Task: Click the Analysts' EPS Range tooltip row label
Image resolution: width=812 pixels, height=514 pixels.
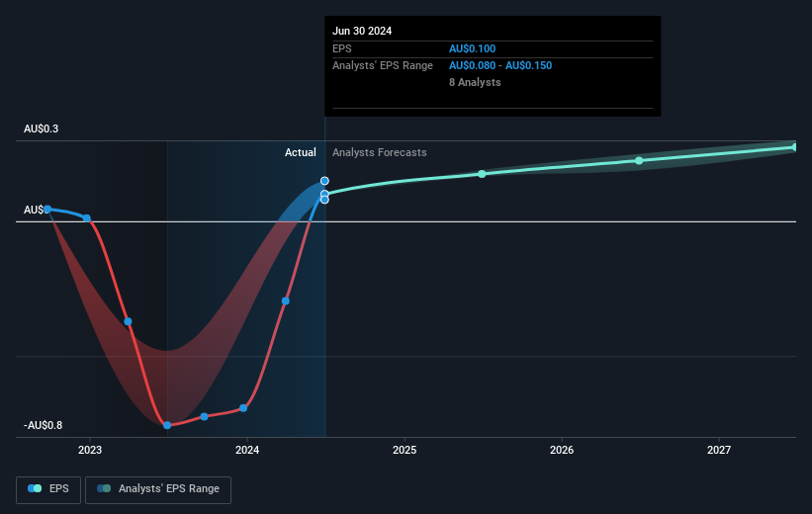Action: coord(383,66)
